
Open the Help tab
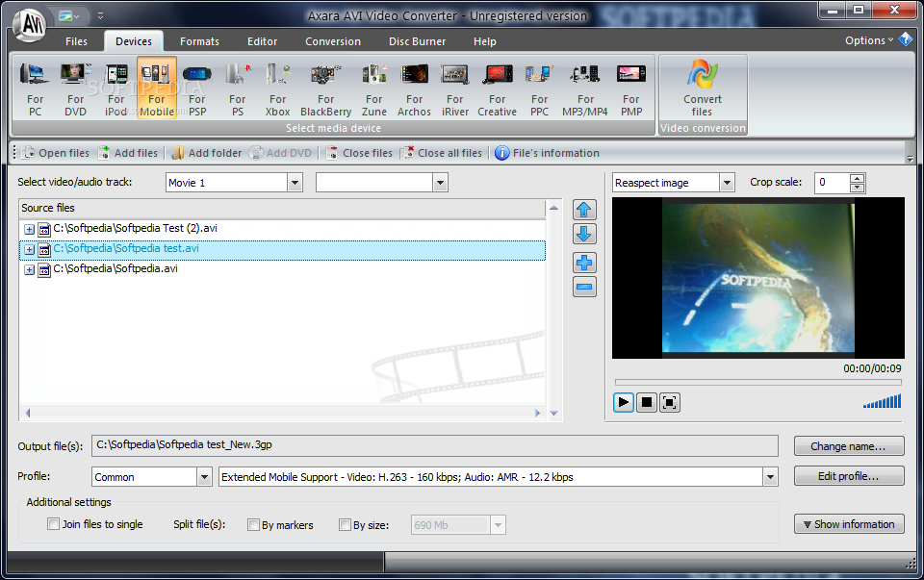click(x=485, y=41)
